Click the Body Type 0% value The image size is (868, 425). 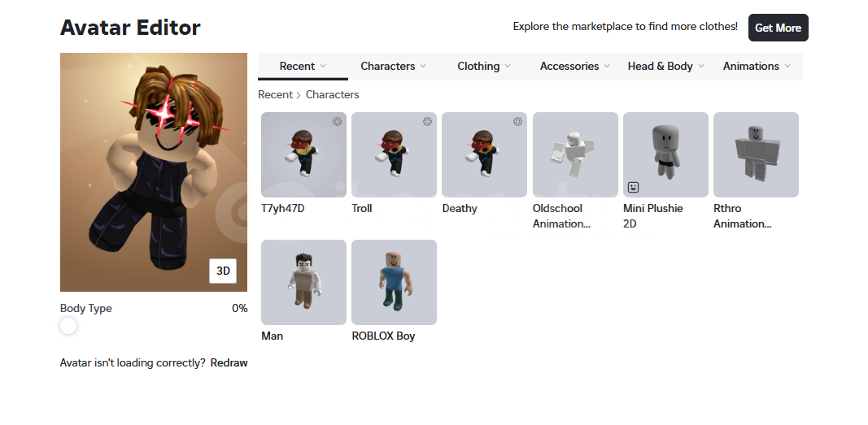pos(240,308)
